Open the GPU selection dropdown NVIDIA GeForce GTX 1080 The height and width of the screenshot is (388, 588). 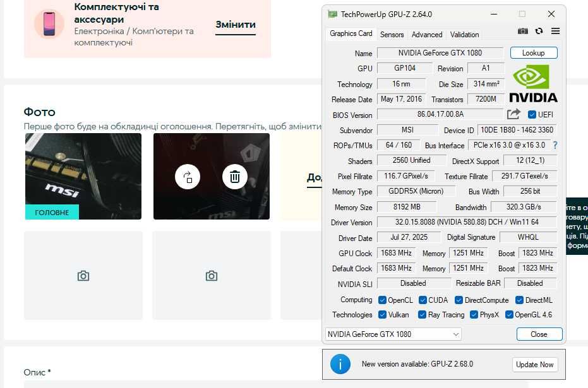pyautogui.click(x=393, y=334)
